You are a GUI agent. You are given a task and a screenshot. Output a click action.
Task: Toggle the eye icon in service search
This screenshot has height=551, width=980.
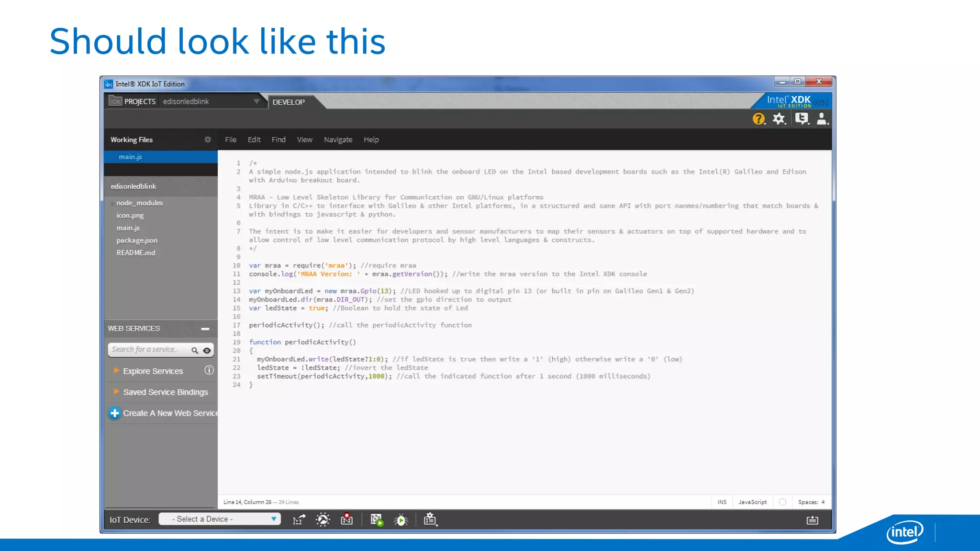(x=207, y=351)
